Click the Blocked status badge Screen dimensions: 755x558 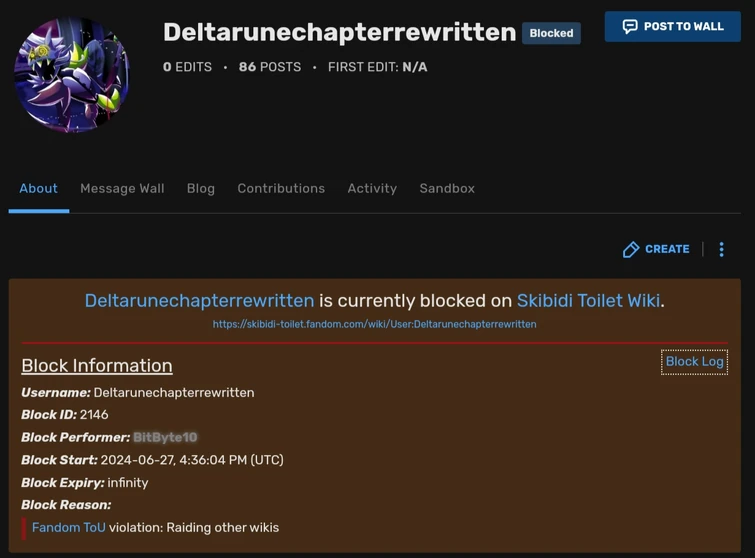click(x=551, y=33)
